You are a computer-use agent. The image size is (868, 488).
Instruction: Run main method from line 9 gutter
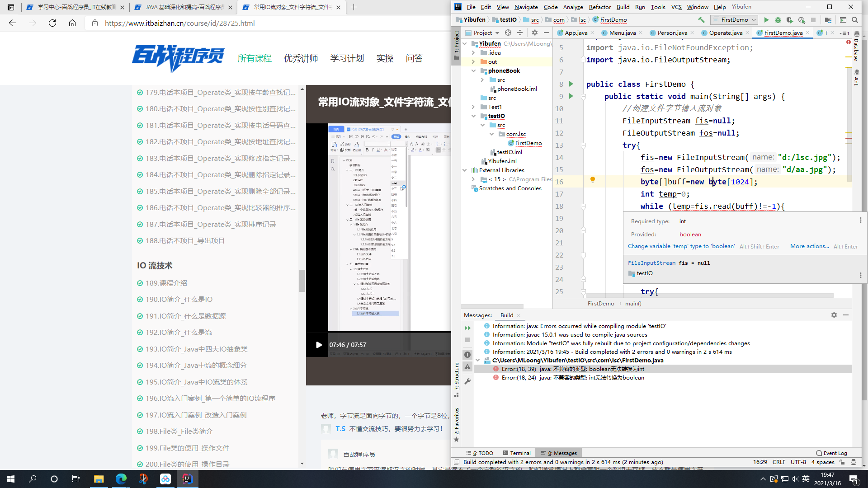pyautogui.click(x=571, y=96)
